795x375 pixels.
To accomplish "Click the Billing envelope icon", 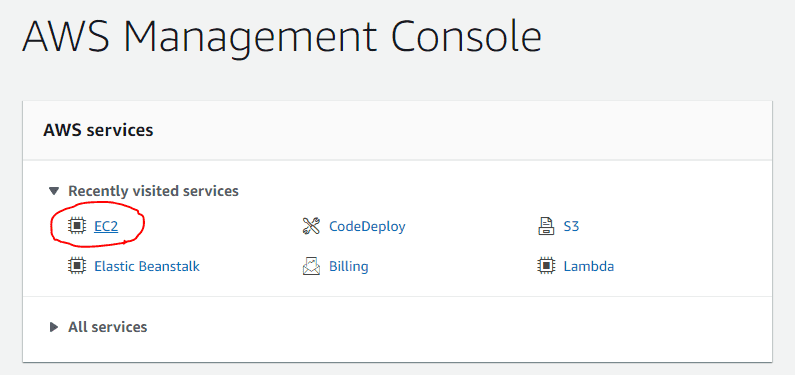I will 311,266.
